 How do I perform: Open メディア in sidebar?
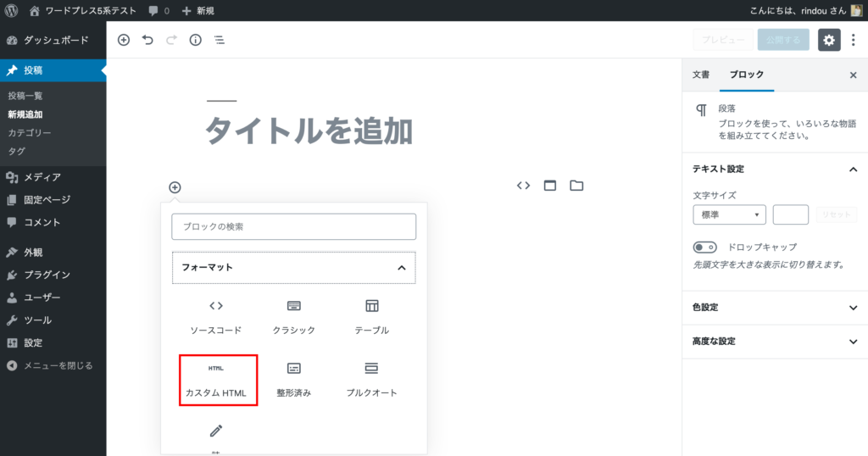pyautogui.click(x=53, y=177)
